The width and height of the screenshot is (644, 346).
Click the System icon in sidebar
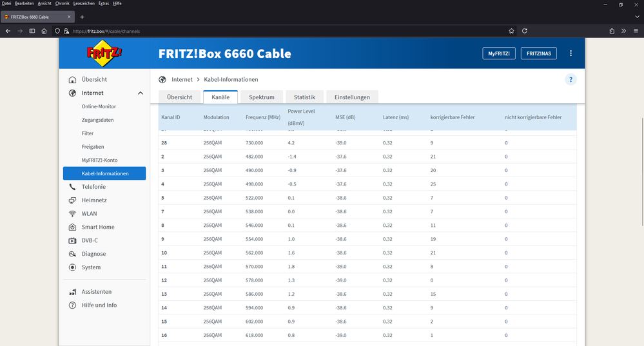tap(73, 267)
